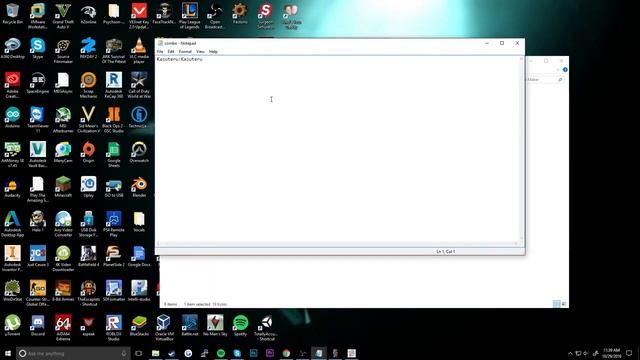Select the Oracle VM VirtualBox icon
This screenshot has height=360, width=640.
(x=164, y=328)
